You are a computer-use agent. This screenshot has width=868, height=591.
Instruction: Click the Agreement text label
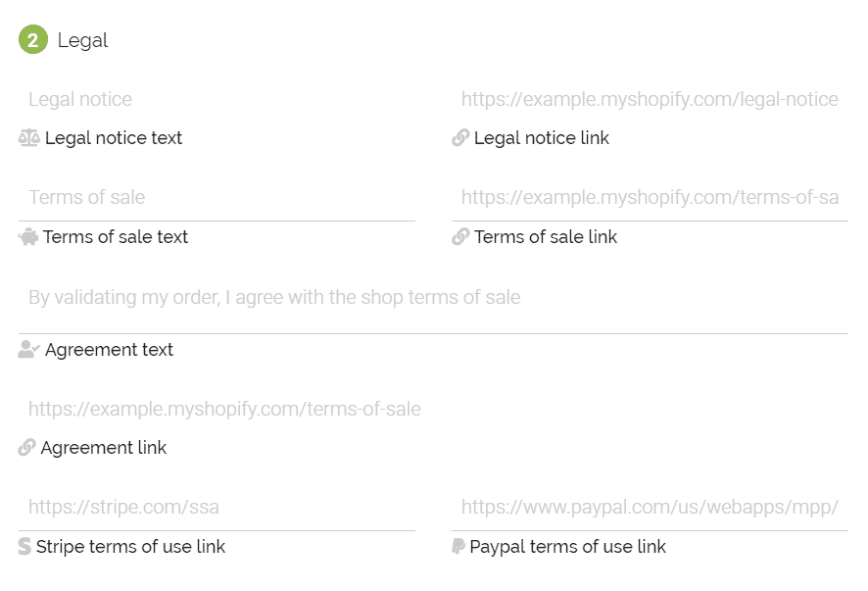109,350
